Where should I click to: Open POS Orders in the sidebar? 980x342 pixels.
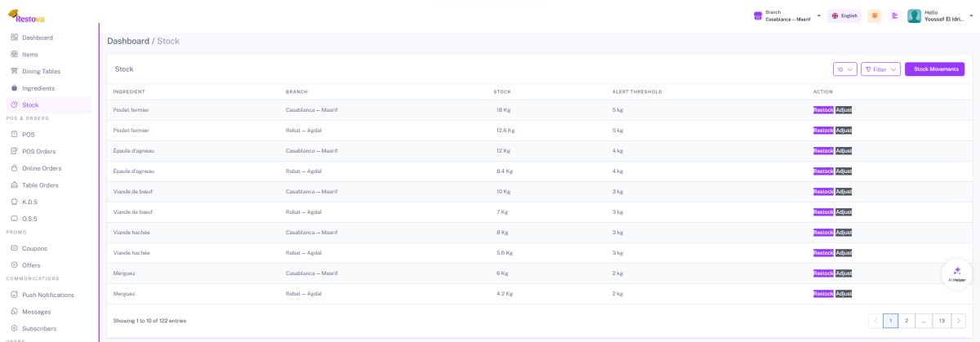pos(48,151)
